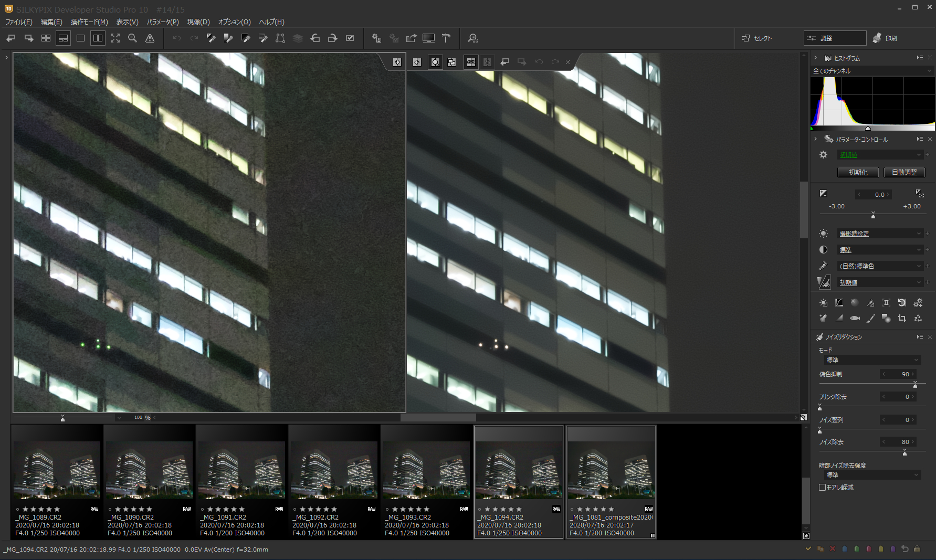This screenshot has width=936, height=560.
Task: Click the rotate left icon in the toolbar
Action: pos(315,38)
